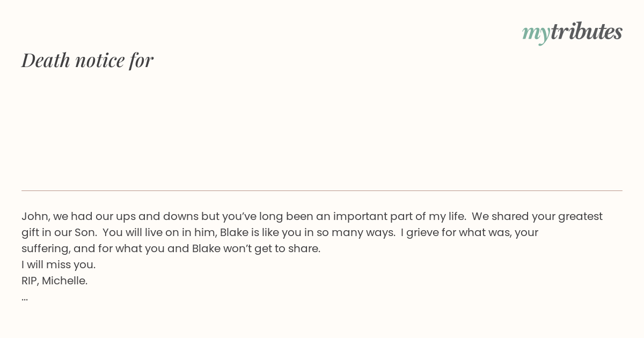
Task: Click the word "Death" in the heading
Action: pyautogui.click(x=46, y=60)
